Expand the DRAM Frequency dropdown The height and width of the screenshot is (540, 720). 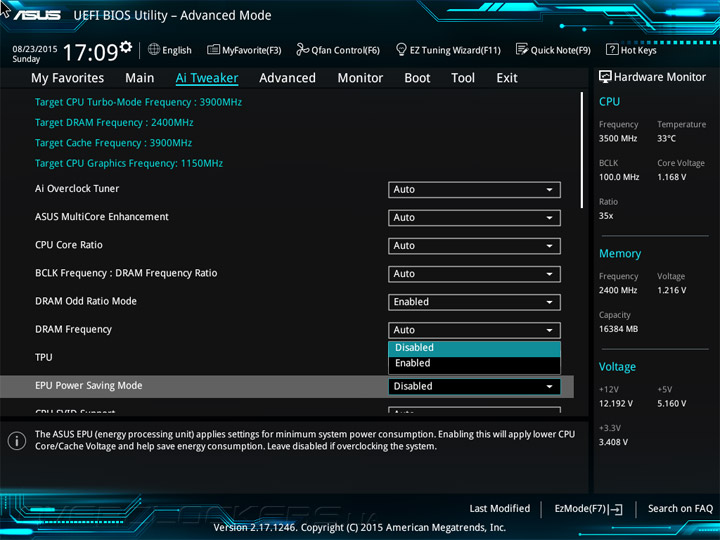click(x=474, y=330)
